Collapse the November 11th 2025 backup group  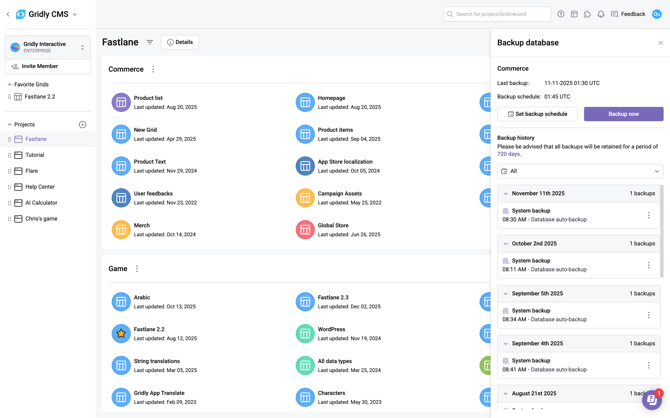(x=505, y=194)
